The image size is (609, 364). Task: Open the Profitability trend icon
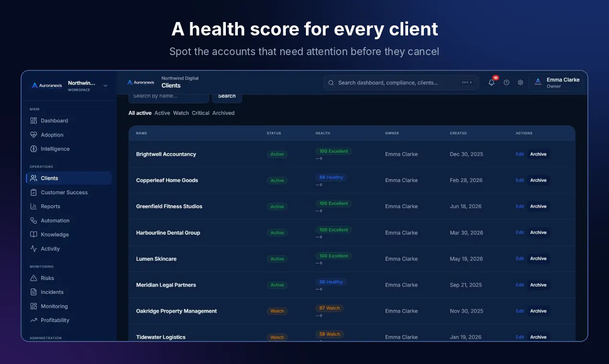[34, 320]
